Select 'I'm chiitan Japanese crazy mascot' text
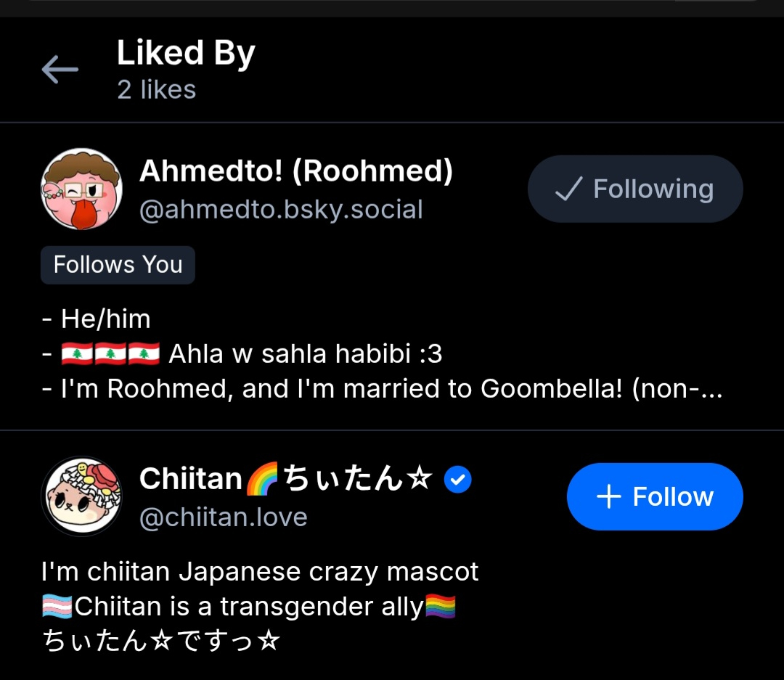The height and width of the screenshot is (680, 784). pyautogui.click(x=260, y=572)
